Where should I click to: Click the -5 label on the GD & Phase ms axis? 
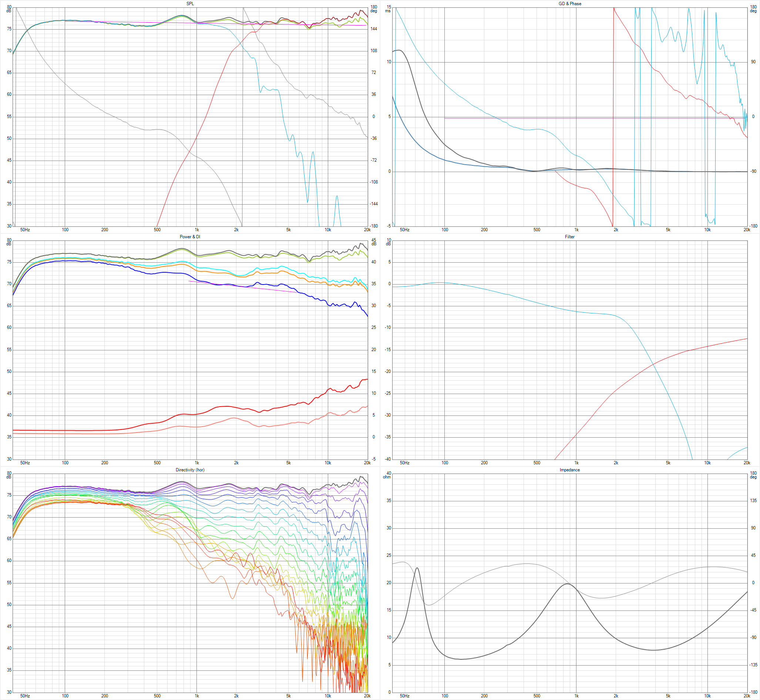tap(389, 226)
